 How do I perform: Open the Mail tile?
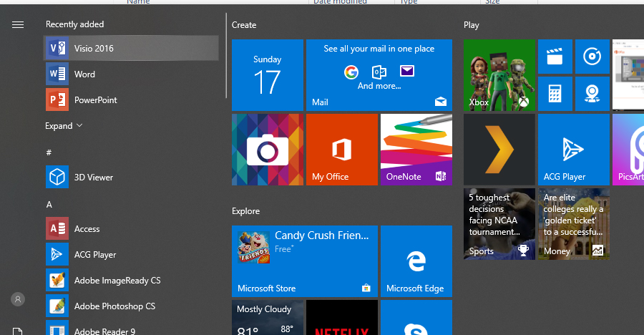point(379,75)
